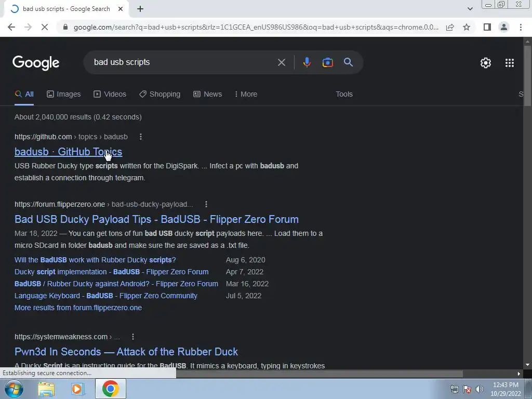Open 'Language Keyboard - BadUSB' link

(106, 296)
